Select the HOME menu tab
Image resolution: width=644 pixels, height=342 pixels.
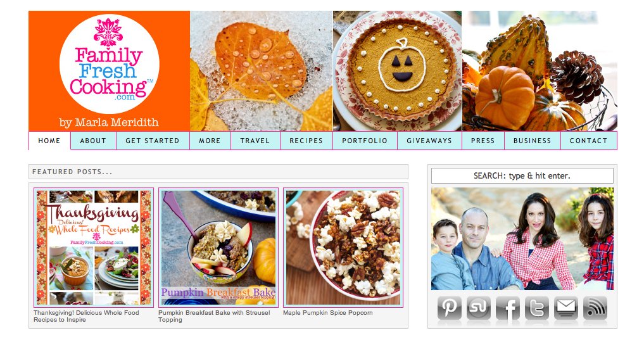tap(49, 141)
